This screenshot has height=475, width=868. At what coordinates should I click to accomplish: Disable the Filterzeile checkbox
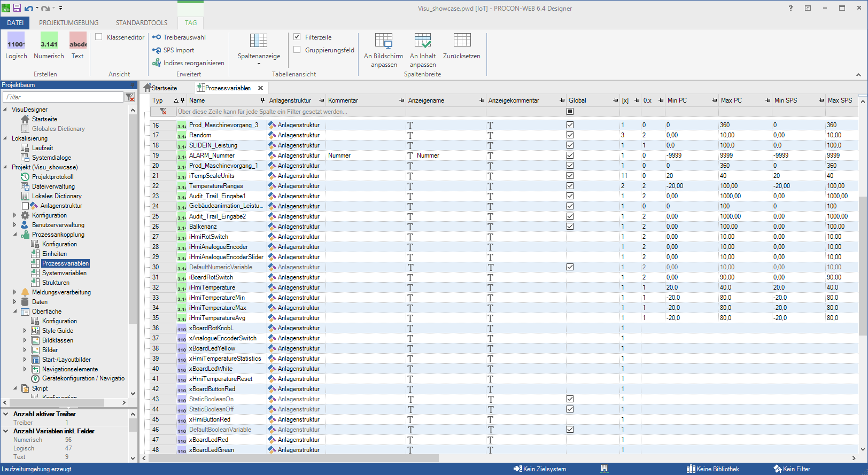pyautogui.click(x=297, y=37)
